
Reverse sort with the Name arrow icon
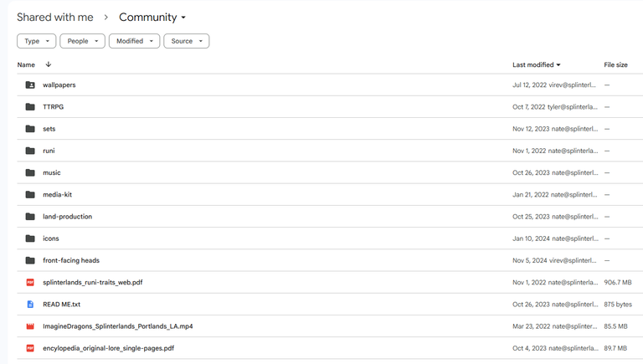[x=49, y=64]
